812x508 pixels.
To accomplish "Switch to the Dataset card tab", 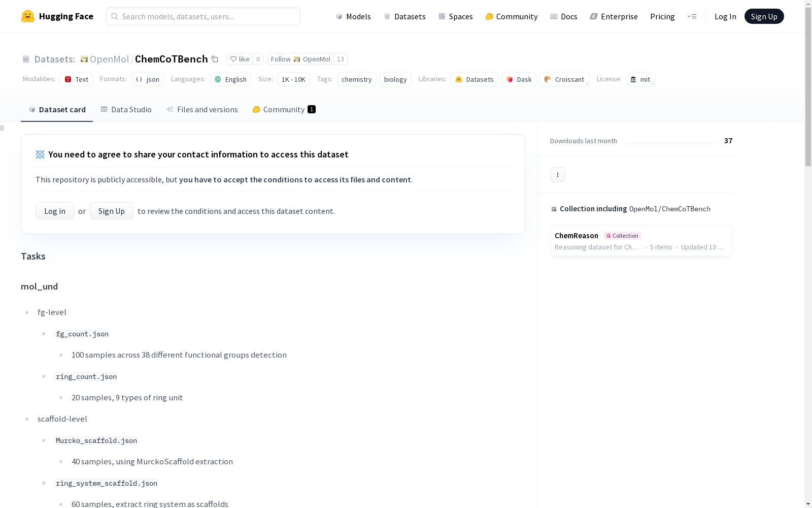I will [57, 110].
